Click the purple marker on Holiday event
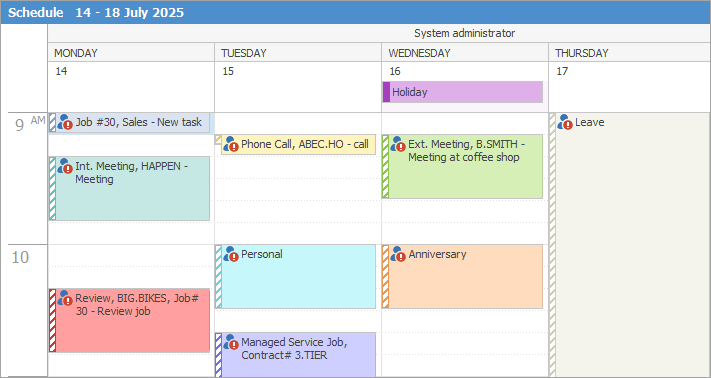 coord(386,92)
